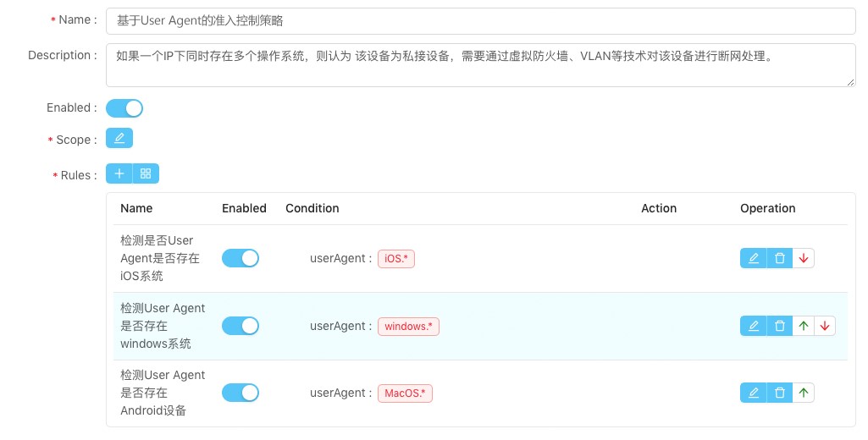Select rule name ending with windows系统
Image resolution: width=868 pixels, height=440 pixels.
point(163,326)
